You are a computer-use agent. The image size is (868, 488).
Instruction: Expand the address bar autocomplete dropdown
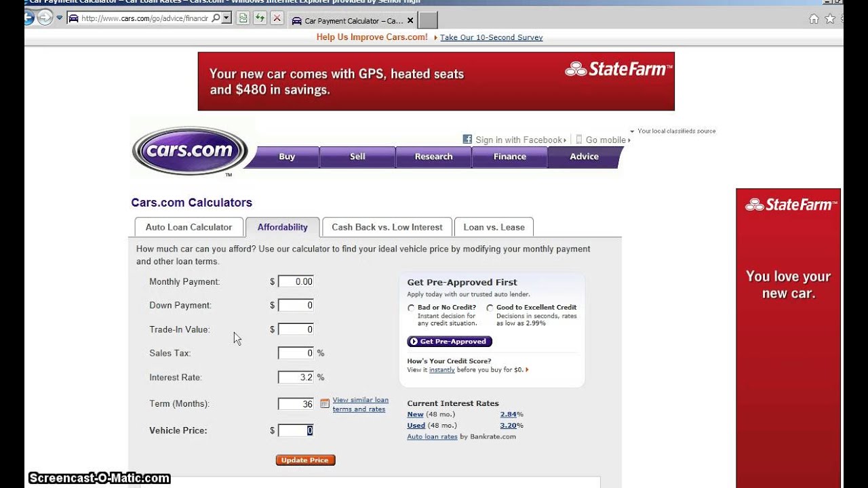(226, 18)
